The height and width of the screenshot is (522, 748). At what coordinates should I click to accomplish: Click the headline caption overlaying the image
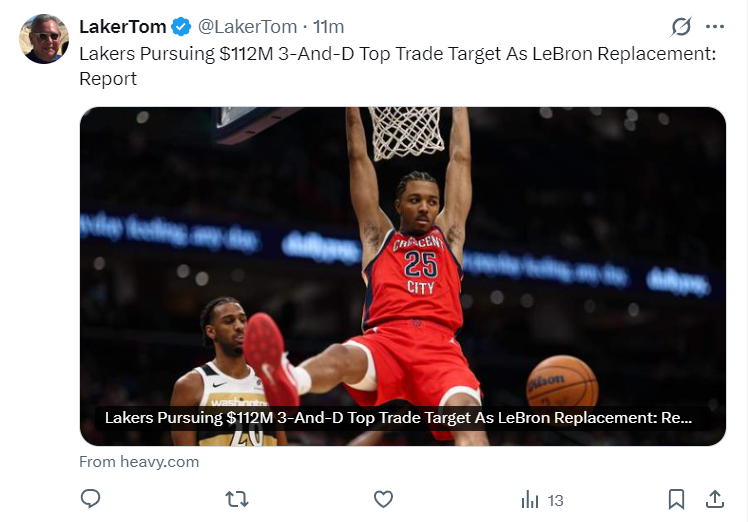pyautogui.click(x=398, y=417)
